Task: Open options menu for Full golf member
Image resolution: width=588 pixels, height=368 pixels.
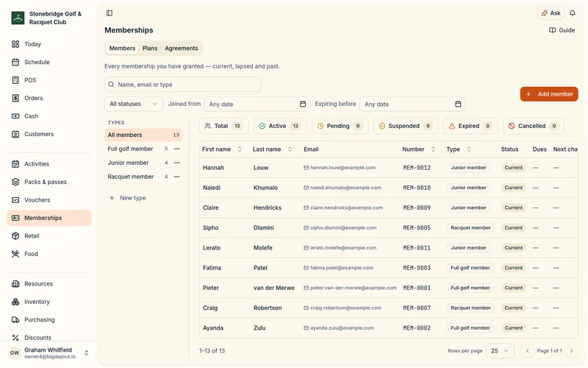Action: [x=176, y=149]
